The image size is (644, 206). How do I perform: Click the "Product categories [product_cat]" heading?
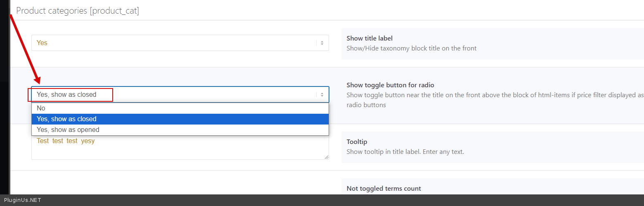point(78,11)
